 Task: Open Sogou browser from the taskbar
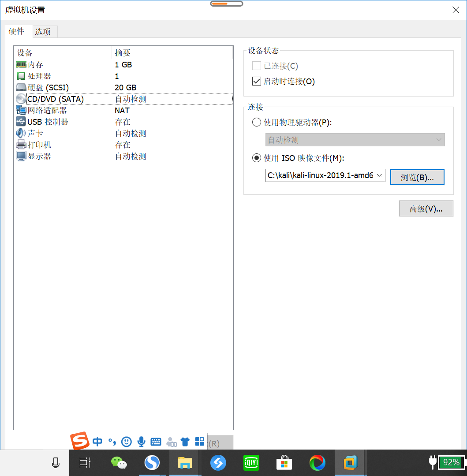tap(152, 463)
